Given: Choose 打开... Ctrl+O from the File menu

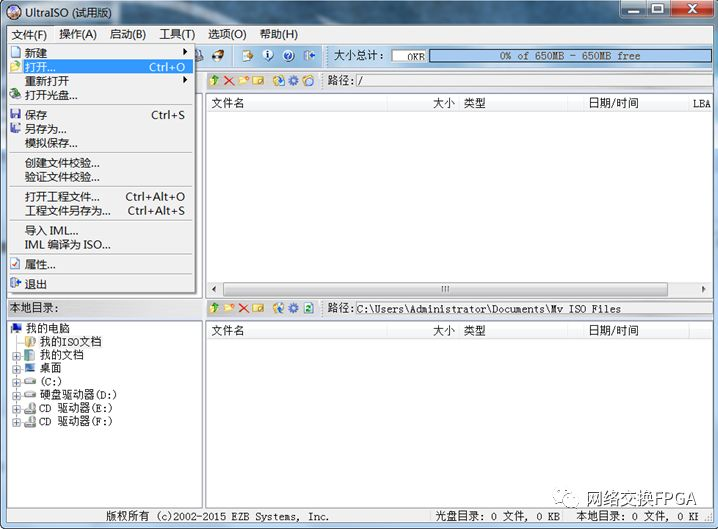Looking at the screenshot, I should [x=101, y=67].
